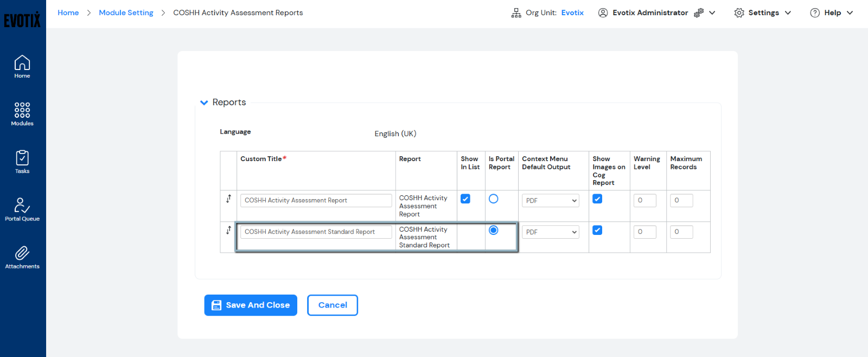Screen dimensions: 868x357
Task: Click the Evotix logo
Action: pyautogui.click(x=22, y=20)
